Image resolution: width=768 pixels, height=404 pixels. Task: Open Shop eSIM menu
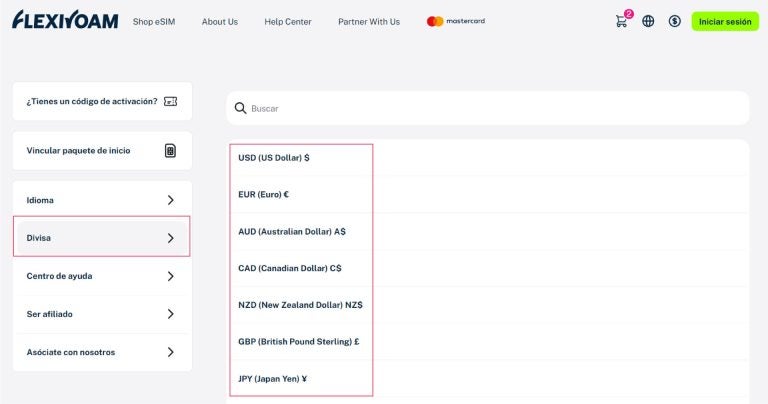(154, 22)
